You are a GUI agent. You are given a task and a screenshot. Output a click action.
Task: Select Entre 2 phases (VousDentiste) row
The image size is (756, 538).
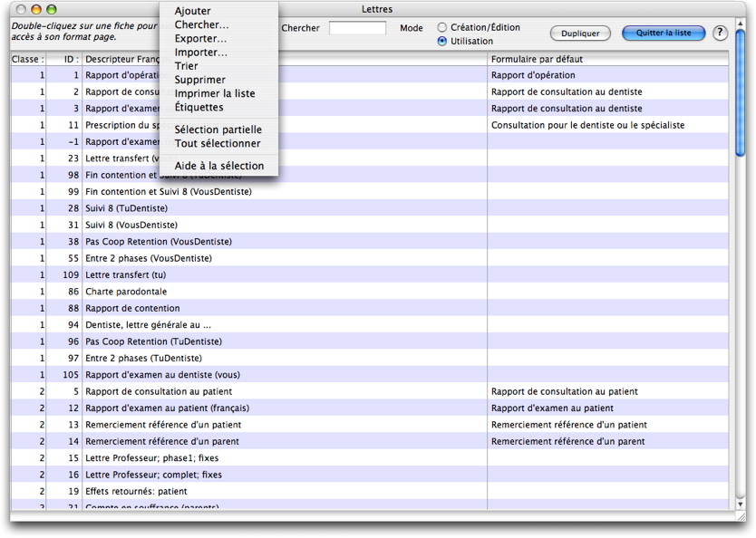coord(369,258)
